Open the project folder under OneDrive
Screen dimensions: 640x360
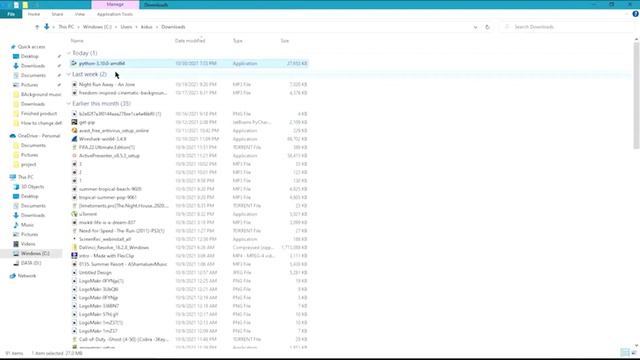29,164
